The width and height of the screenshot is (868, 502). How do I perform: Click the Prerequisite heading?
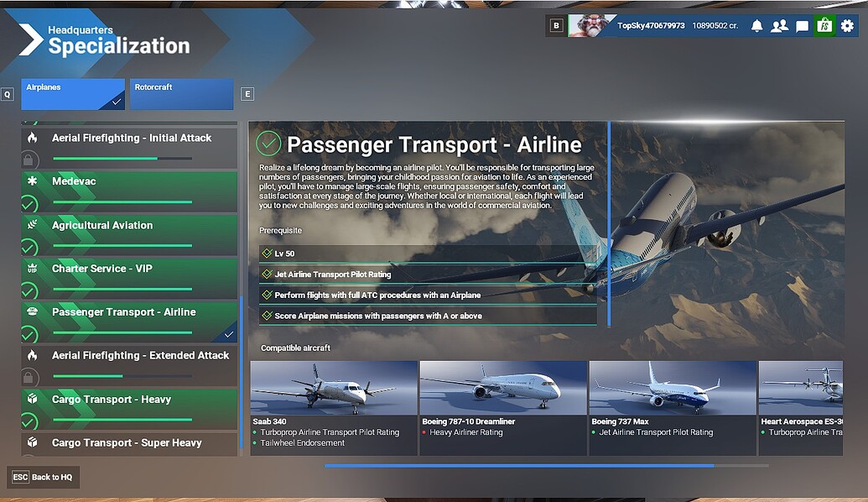[x=281, y=231]
